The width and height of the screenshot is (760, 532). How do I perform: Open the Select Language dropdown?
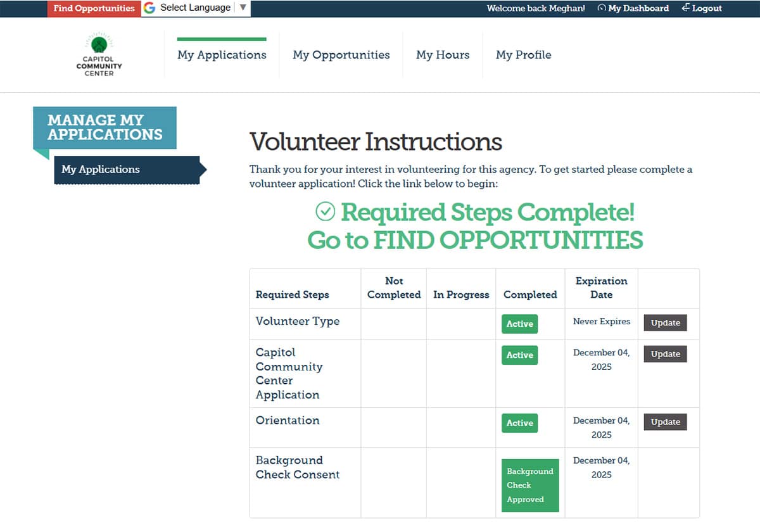(x=194, y=8)
